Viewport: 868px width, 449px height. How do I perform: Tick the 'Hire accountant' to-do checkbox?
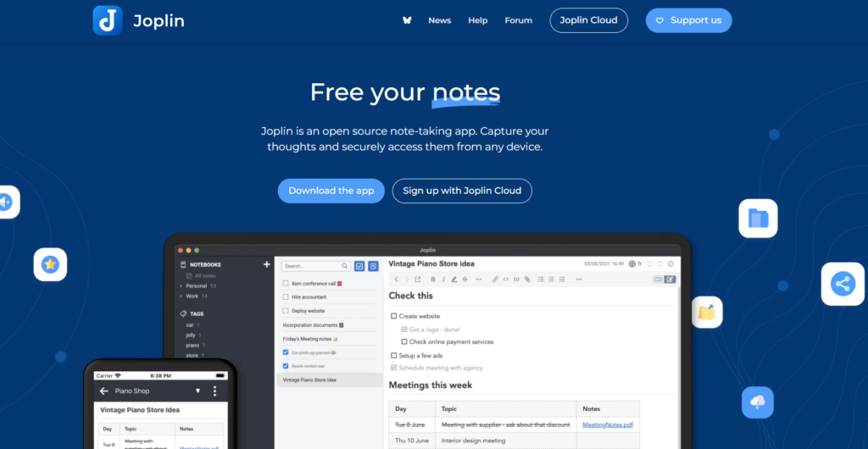286,297
